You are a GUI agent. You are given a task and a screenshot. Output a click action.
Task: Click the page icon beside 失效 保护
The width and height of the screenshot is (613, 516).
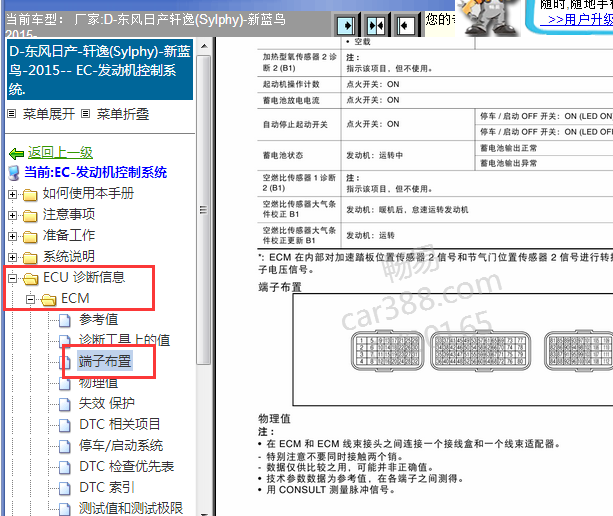(65, 404)
